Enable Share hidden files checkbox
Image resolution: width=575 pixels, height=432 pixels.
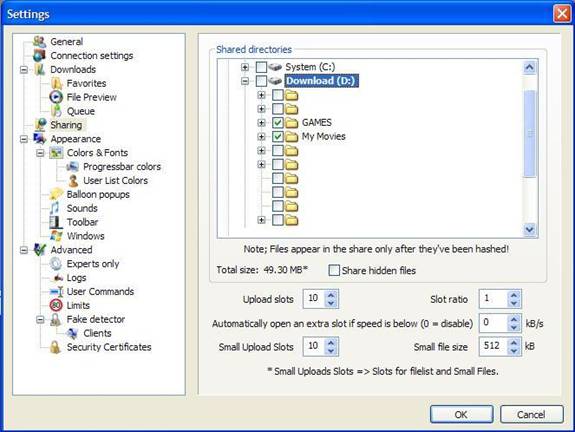click(334, 270)
